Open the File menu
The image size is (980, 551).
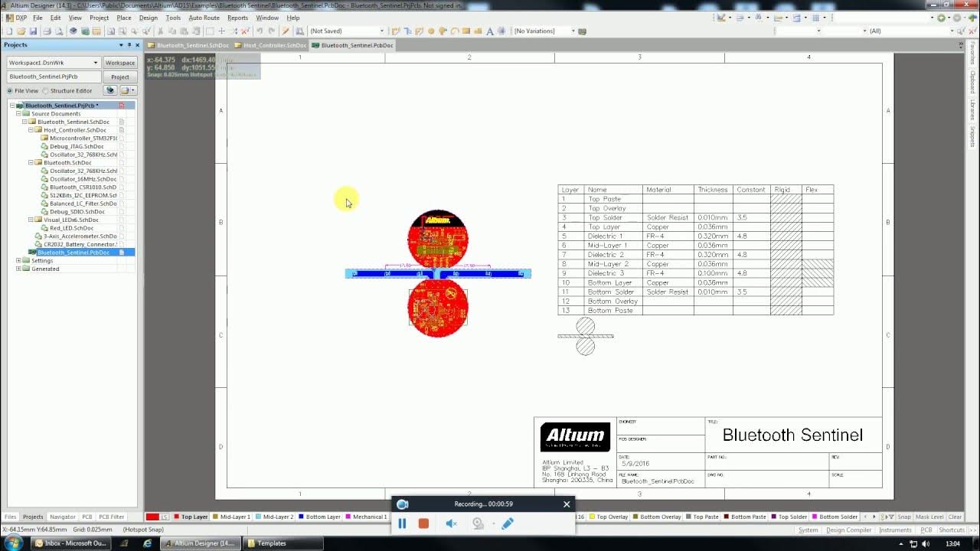point(38,18)
